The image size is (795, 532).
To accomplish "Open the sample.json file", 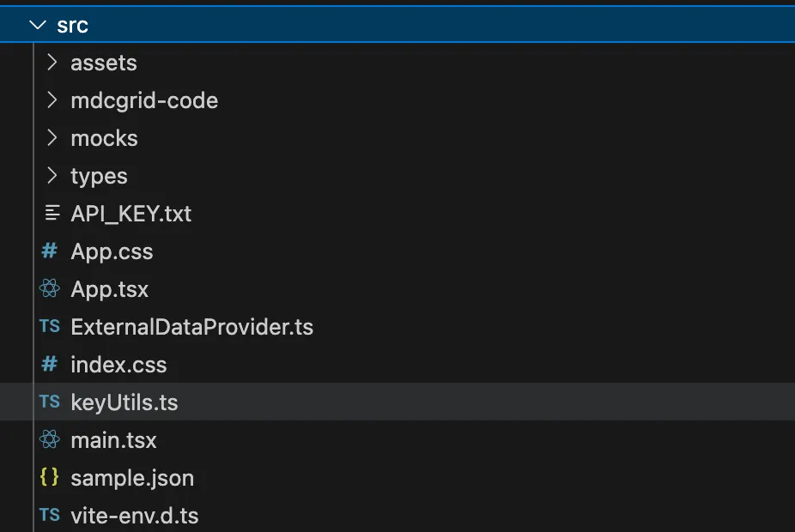I will coord(132,478).
